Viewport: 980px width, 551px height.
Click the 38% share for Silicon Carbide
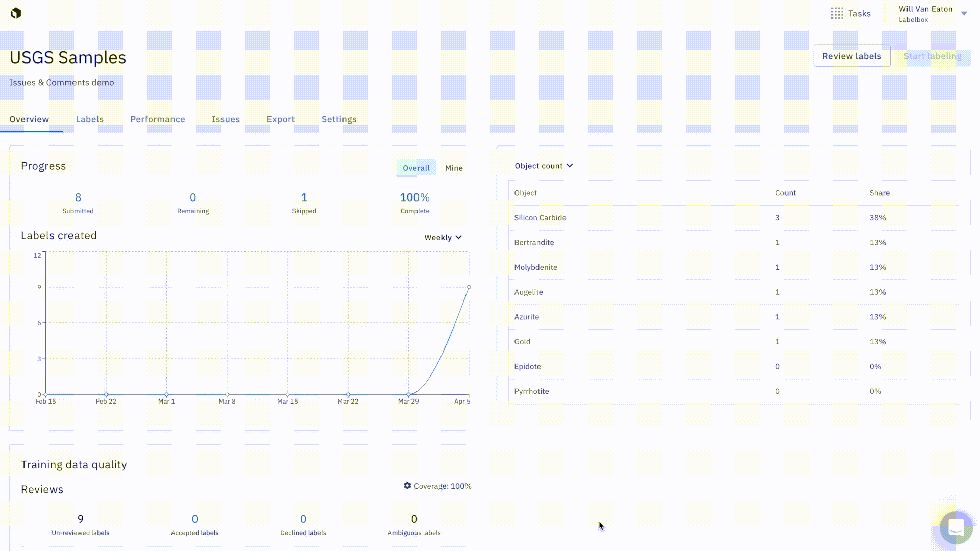pos(877,218)
